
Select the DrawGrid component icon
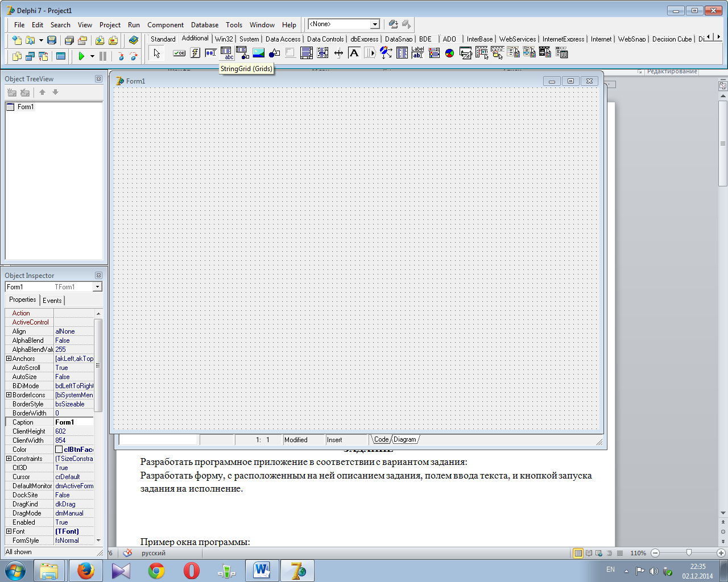click(x=242, y=53)
